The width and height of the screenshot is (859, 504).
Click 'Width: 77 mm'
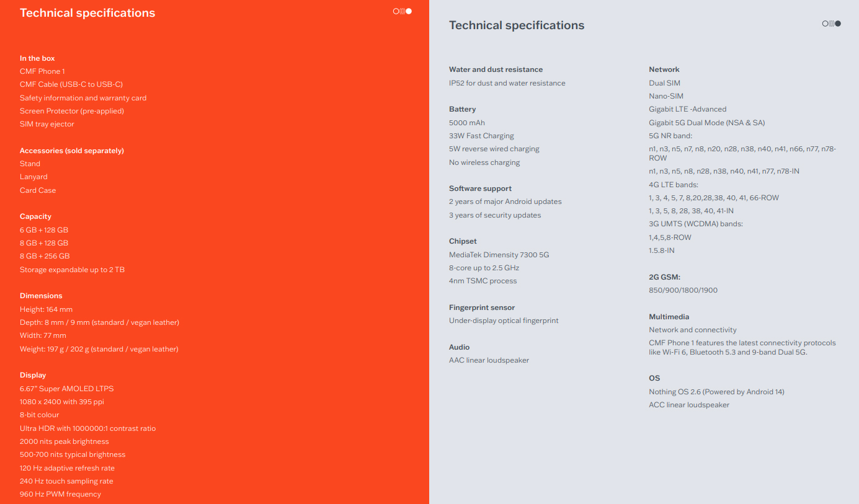point(43,335)
